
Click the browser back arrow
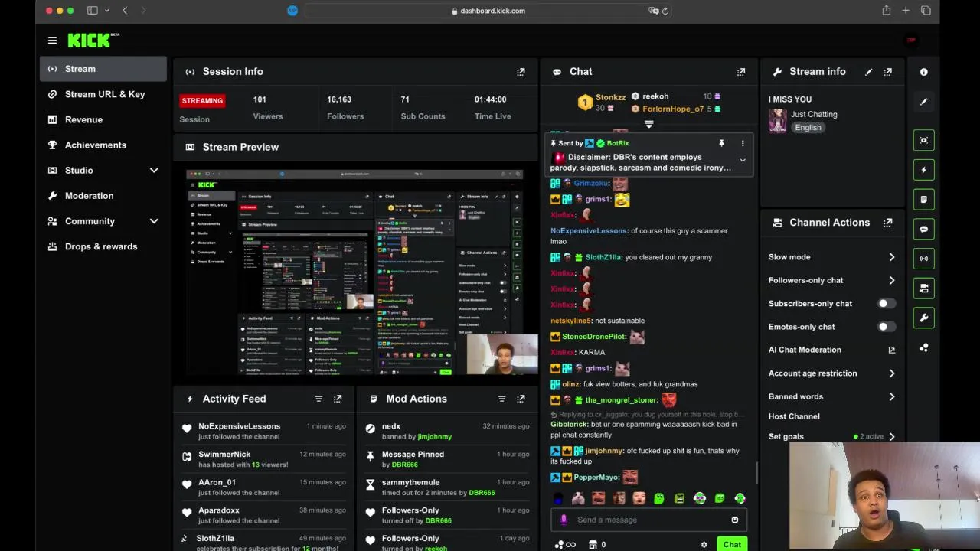pos(125,11)
